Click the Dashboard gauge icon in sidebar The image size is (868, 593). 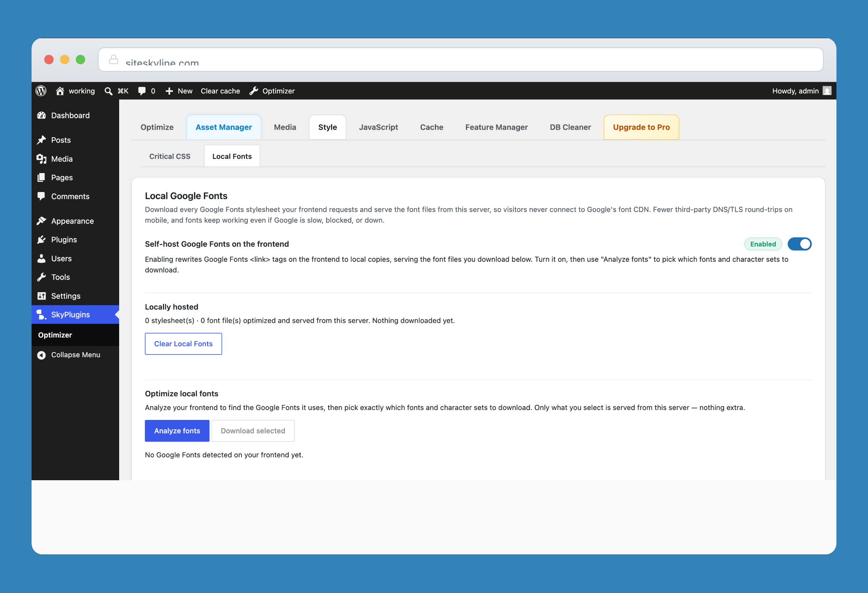click(41, 116)
